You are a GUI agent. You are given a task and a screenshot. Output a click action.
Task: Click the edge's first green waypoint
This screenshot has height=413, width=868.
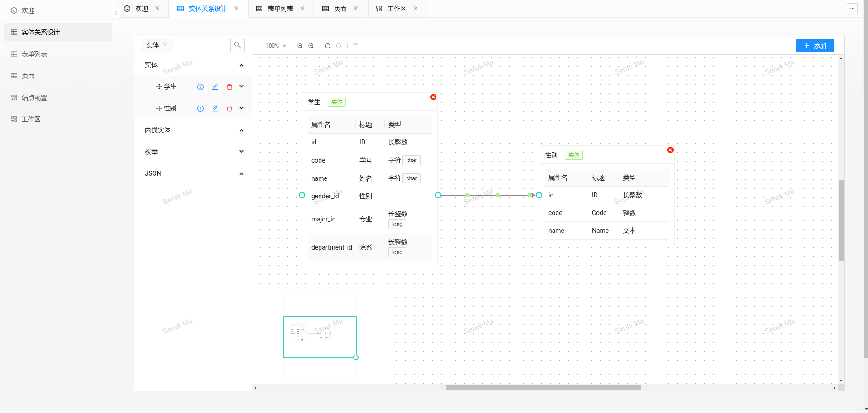coord(467,195)
